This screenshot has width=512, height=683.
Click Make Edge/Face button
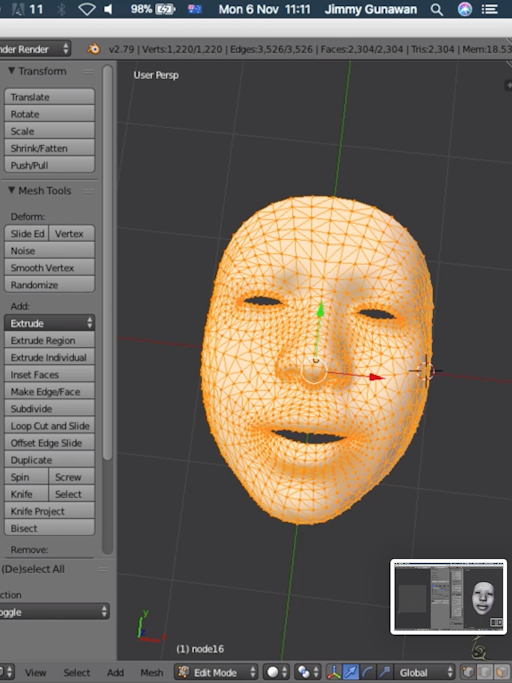[x=49, y=391]
